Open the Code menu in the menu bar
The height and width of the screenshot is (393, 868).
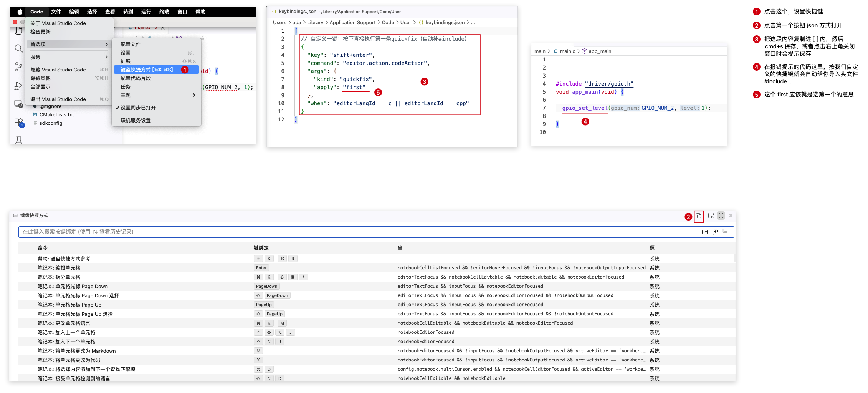point(37,12)
